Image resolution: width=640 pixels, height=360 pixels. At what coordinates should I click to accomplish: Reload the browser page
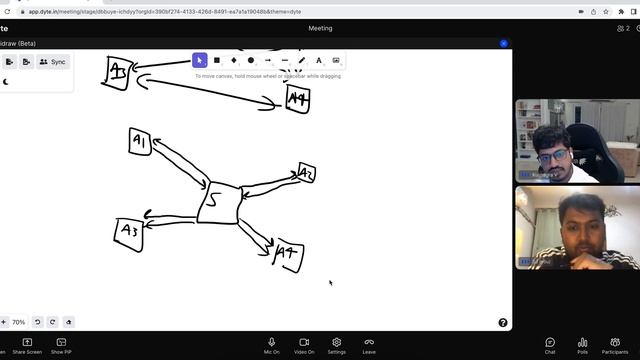(x=7, y=12)
